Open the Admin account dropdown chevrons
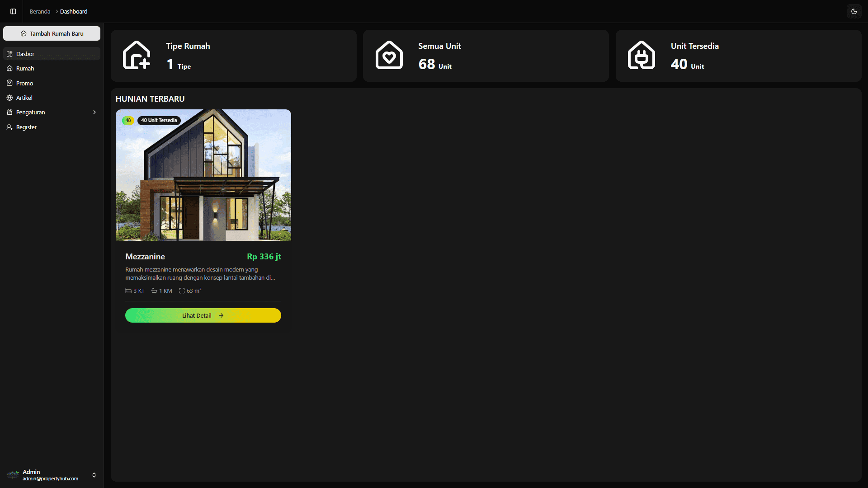 [x=94, y=475]
